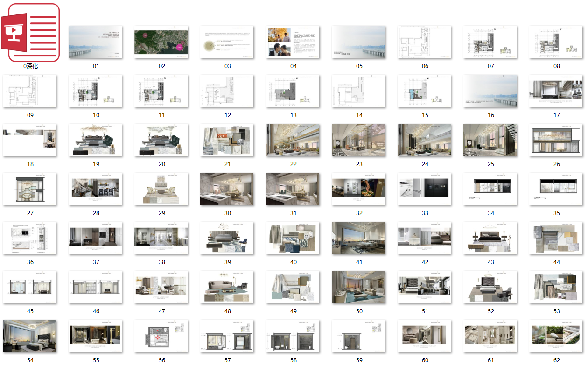Viewport: 588px width, 366px height.
Task: Select thumbnail 54 bedroom rendering
Action: 30,336
